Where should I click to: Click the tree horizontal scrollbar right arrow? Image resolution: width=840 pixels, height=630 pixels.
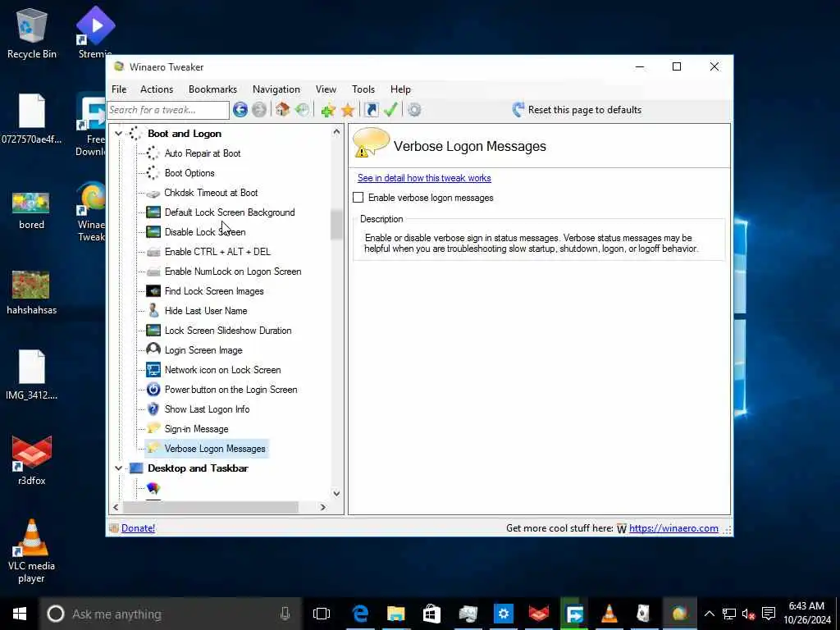322,507
